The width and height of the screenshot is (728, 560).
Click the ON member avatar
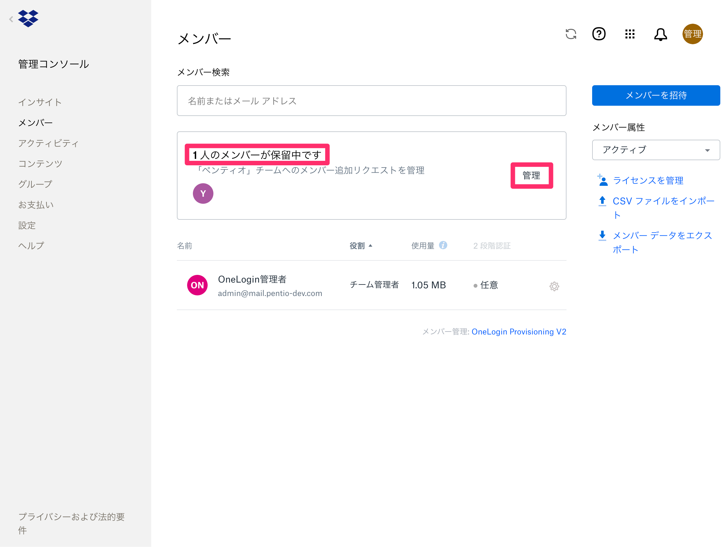click(x=197, y=285)
